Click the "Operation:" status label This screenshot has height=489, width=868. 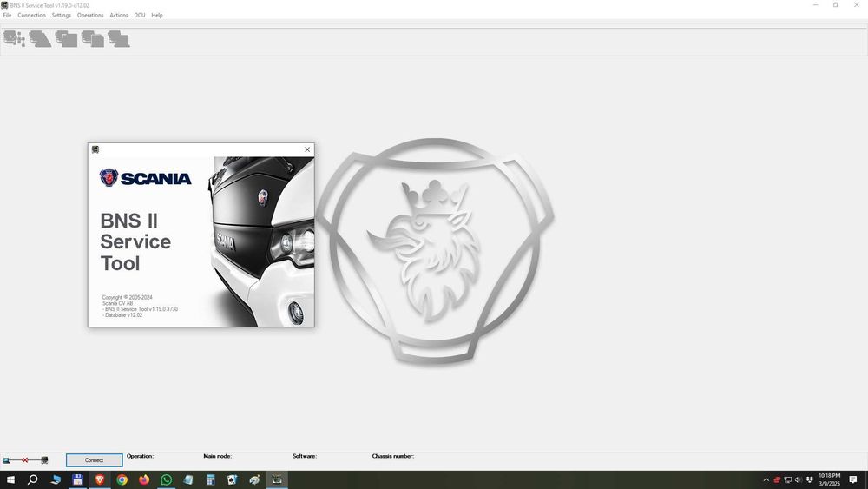140,456
